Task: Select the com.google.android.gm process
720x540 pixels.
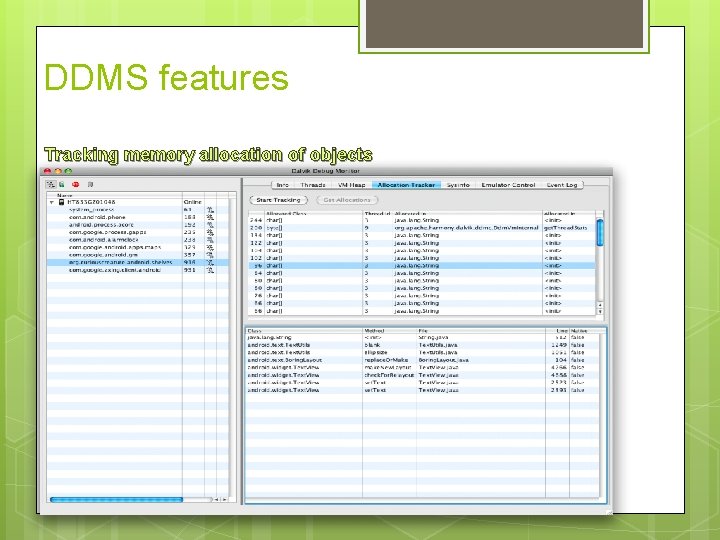Action: pos(138,255)
